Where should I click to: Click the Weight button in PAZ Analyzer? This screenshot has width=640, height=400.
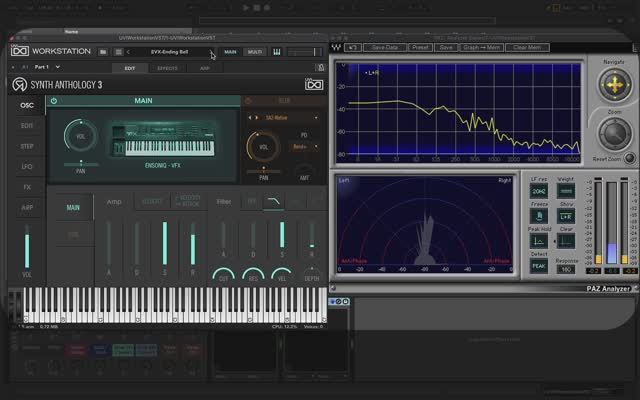pos(566,191)
